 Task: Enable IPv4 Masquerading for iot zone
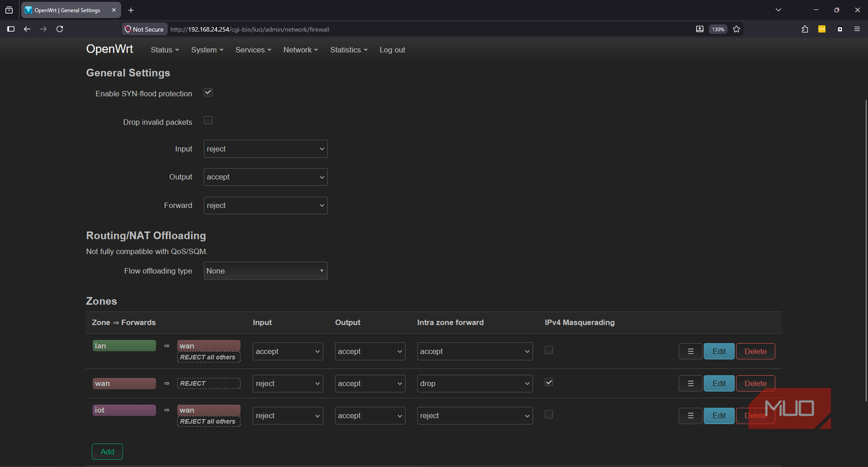[x=549, y=414]
